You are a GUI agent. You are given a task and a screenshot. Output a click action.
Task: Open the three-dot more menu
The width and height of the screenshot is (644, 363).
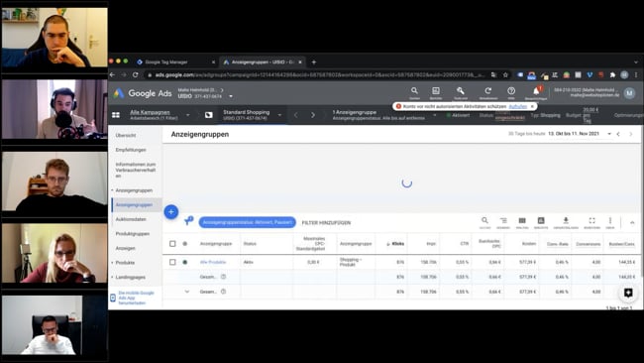610,221
